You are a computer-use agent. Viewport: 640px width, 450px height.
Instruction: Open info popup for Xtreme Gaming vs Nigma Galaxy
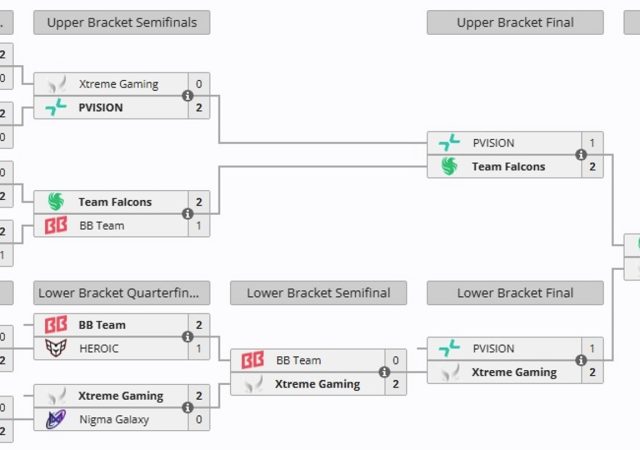[187, 408]
